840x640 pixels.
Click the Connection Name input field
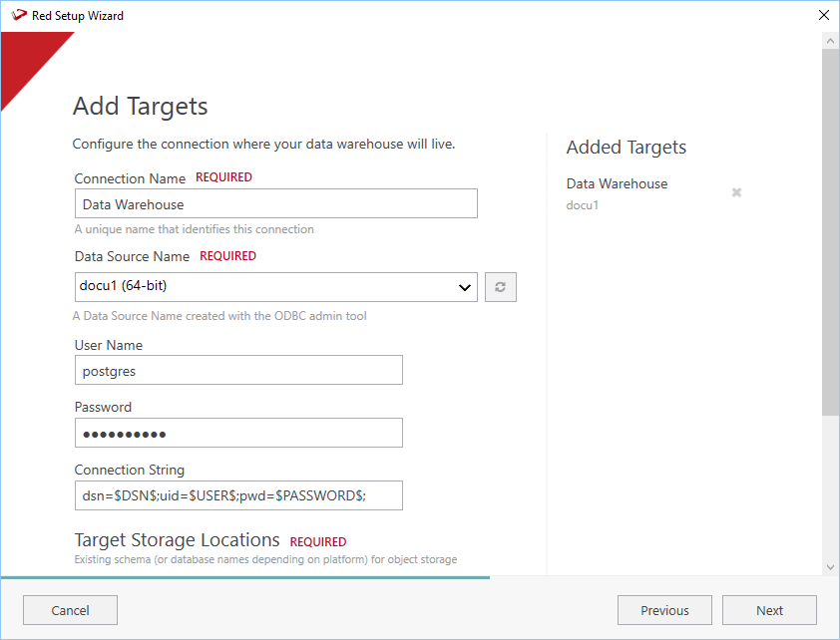click(x=275, y=203)
